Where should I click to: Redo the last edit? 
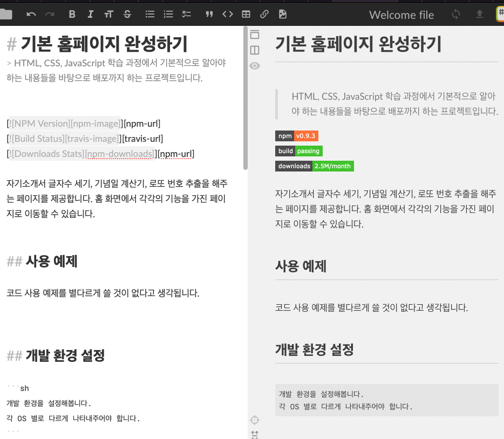coord(50,14)
